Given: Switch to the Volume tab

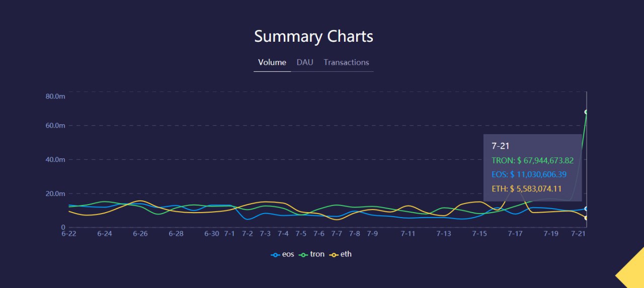Looking at the screenshot, I should (272, 62).
